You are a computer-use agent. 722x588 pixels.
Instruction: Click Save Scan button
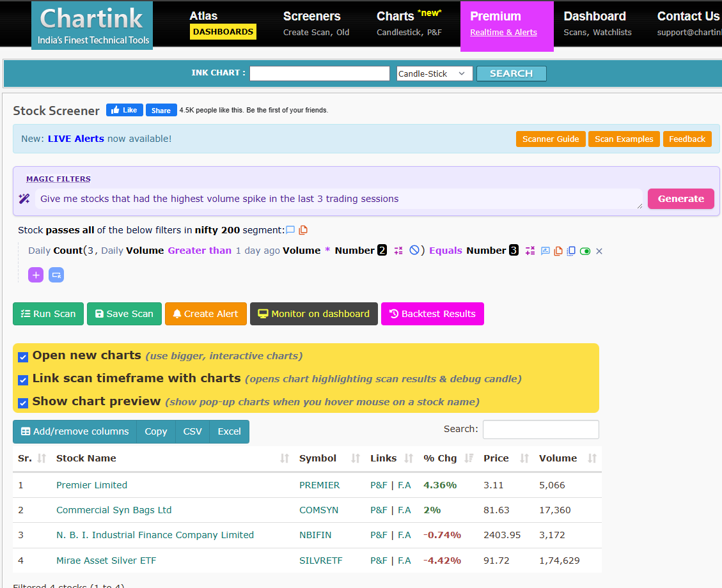point(124,313)
